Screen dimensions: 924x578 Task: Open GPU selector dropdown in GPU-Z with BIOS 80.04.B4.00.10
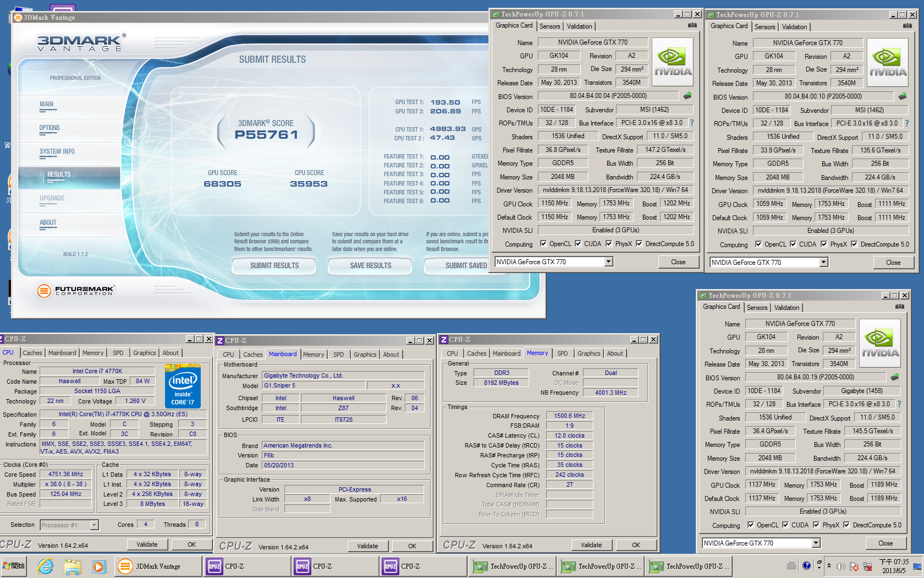click(x=824, y=263)
